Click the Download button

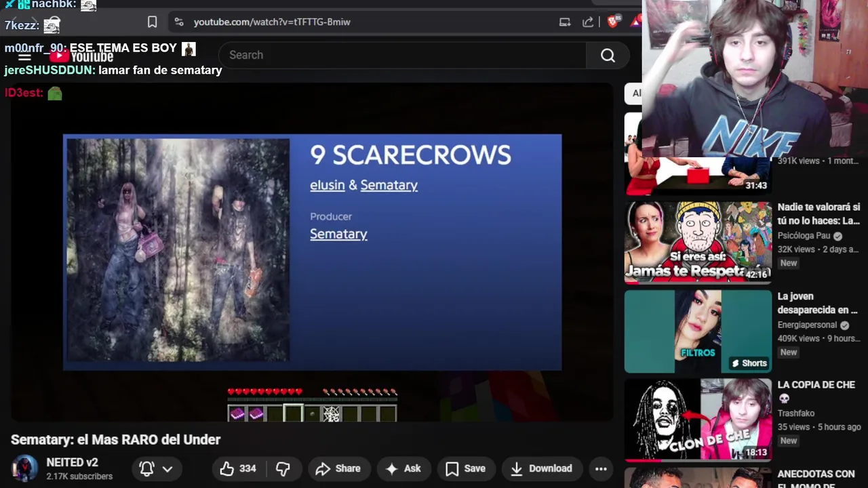pos(541,468)
